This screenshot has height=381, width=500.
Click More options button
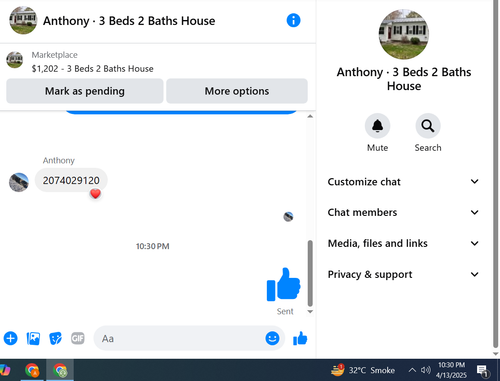click(x=237, y=91)
